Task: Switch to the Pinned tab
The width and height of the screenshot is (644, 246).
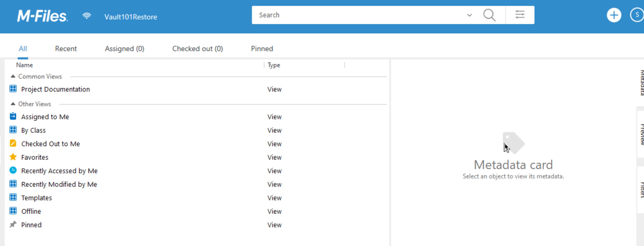Action: tap(262, 49)
